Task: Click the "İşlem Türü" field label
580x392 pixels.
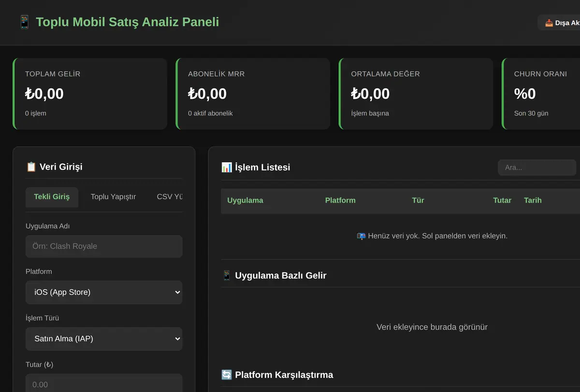Action: pos(42,318)
